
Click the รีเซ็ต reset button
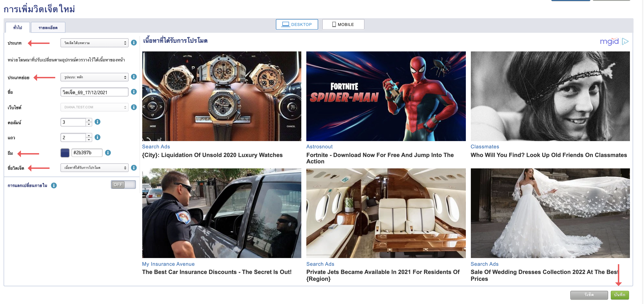(x=589, y=295)
